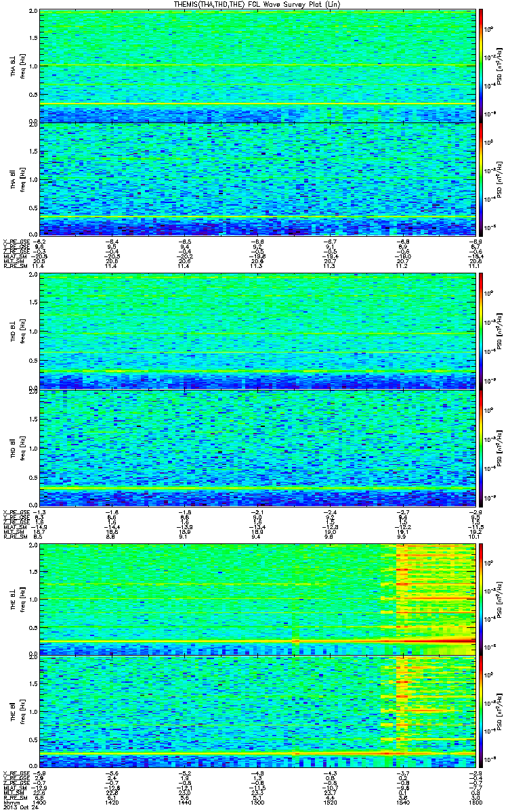
Task: Click the THA B-parallel spectrogram panel
Action: pyautogui.click(x=257, y=179)
